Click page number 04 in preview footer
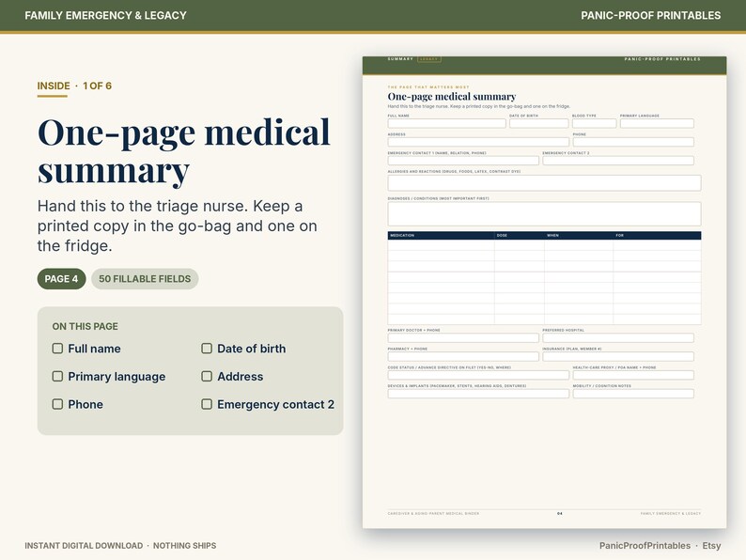 [560, 513]
